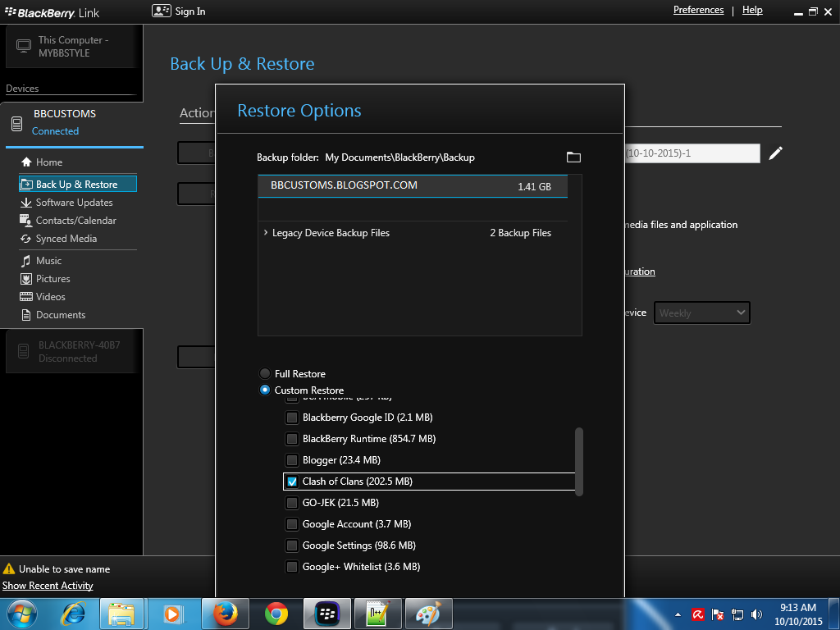Check Blackberry Google ID checkbox
This screenshot has width=840, height=630.
coord(291,418)
